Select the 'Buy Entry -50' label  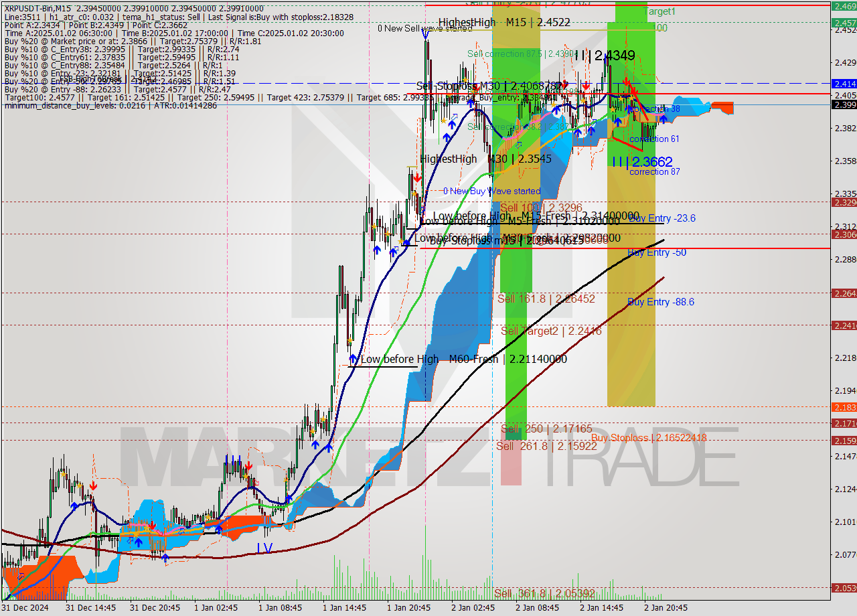(x=657, y=252)
